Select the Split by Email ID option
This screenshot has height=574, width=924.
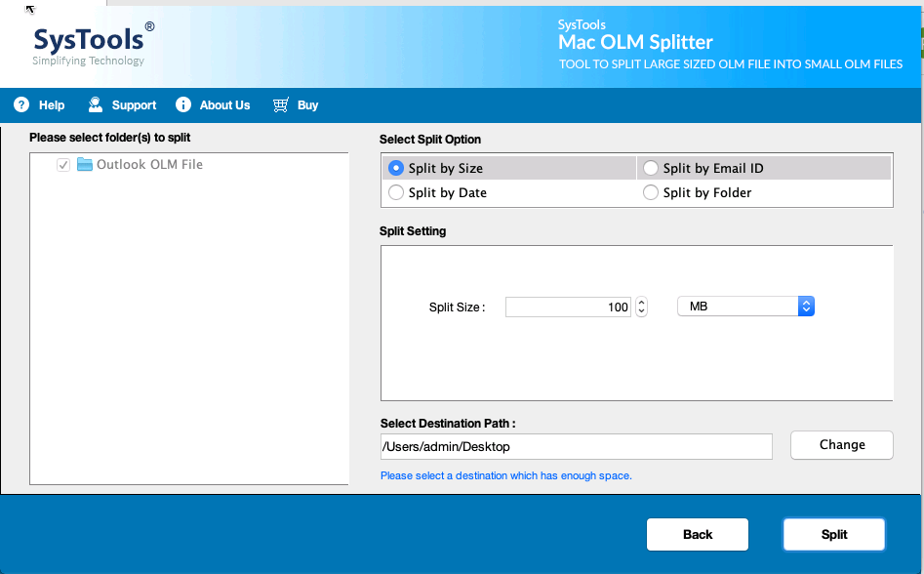(651, 168)
